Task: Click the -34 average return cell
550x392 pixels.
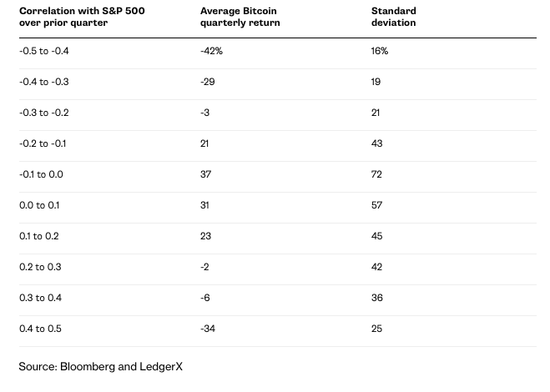Action: (208, 329)
